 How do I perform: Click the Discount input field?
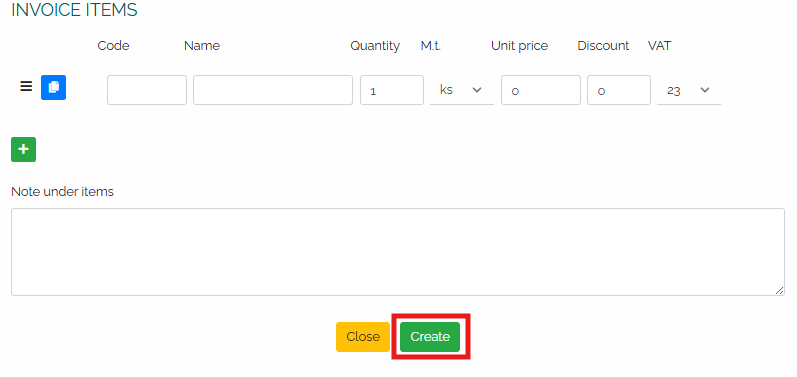tap(619, 90)
